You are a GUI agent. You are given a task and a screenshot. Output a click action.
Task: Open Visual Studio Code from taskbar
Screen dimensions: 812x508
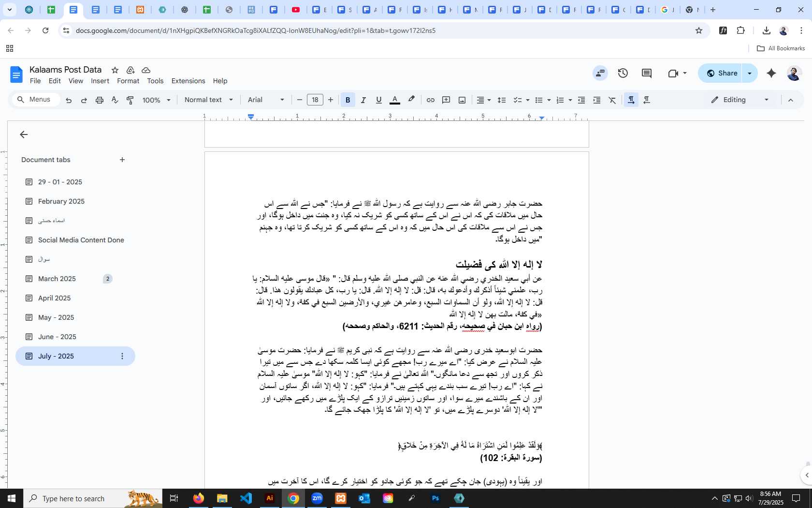tap(246, 498)
